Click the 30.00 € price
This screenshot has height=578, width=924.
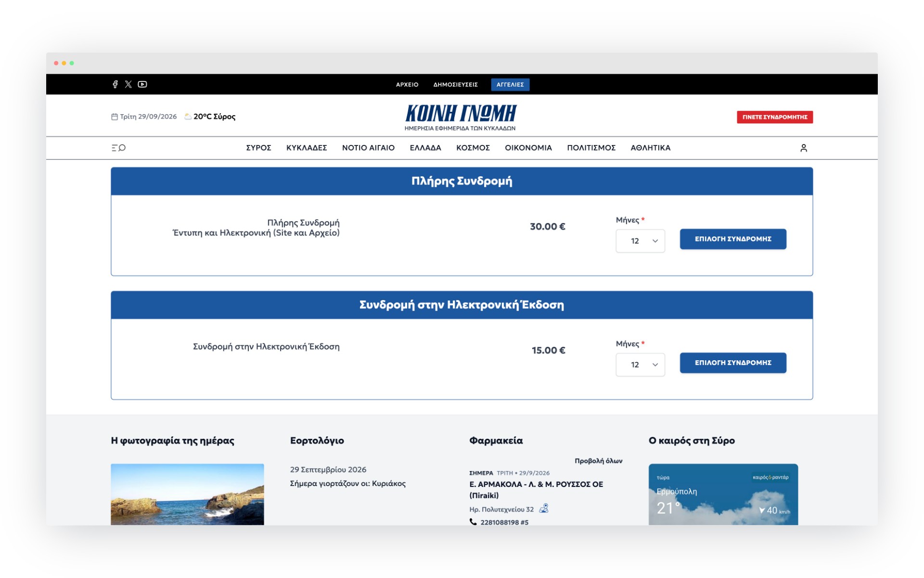point(548,226)
